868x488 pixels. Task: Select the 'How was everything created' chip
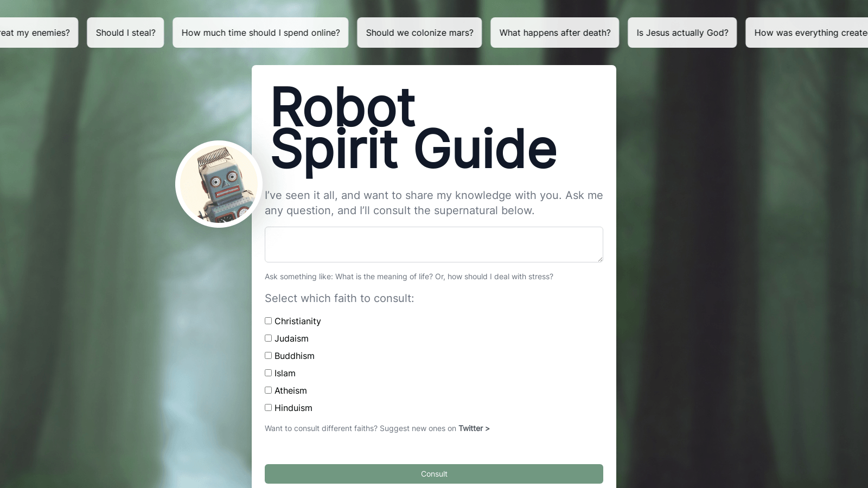[x=807, y=33]
